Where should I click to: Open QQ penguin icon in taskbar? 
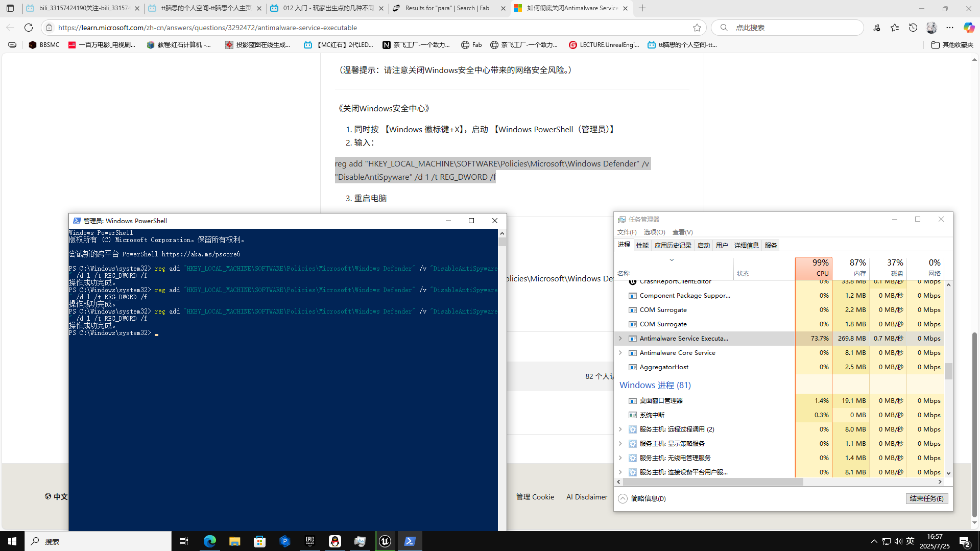point(335,541)
